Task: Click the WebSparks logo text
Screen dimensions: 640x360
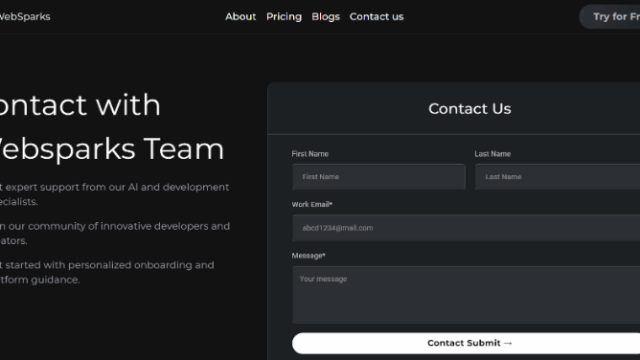Action: [24, 17]
